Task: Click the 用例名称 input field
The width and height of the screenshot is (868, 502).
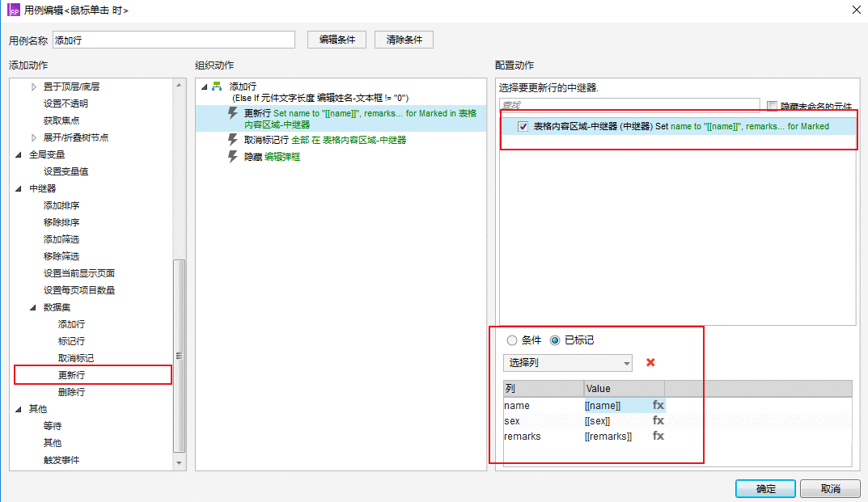Action: coord(174,40)
